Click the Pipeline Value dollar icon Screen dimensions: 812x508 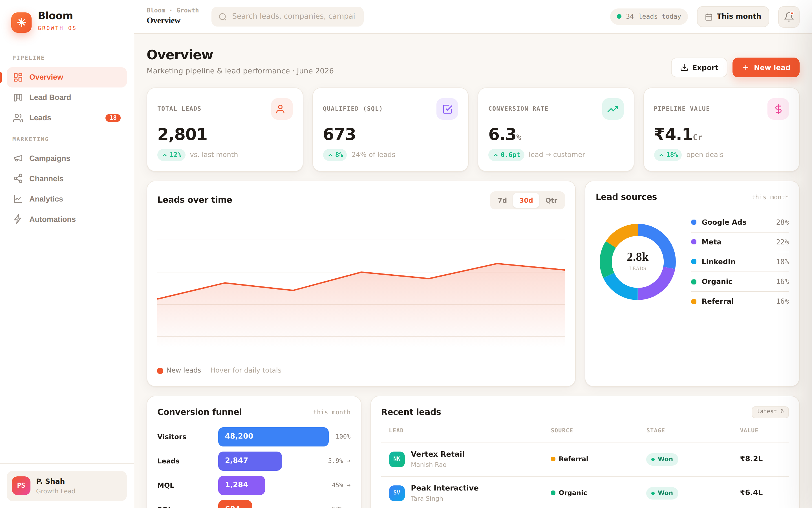778,109
